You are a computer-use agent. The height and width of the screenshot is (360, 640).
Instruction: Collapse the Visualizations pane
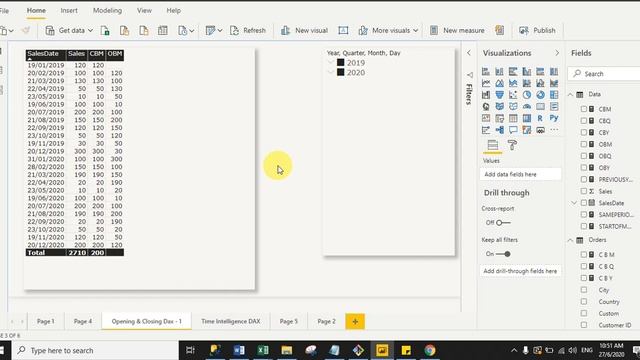(557, 53)
